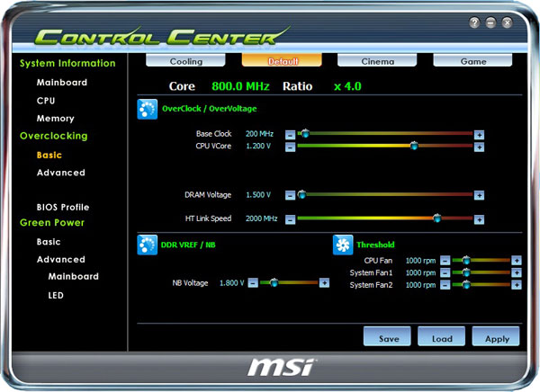Screen dimensions: 540x392
Task: Lower CPU Fan threshold with minus button
Action: coord(445,261)
